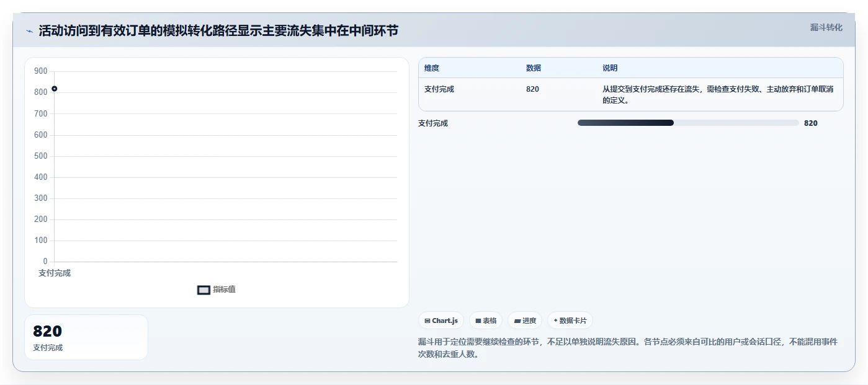The width and height of the screenshot is (868, 385).
Task: Select the Chart.js tag chip
Action: [x=441, y=321]
